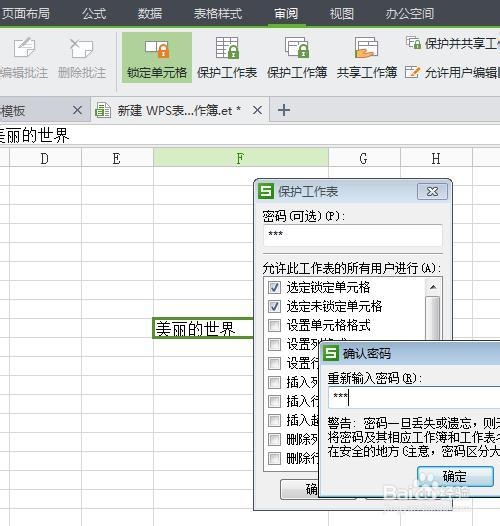Check 设置单元格格式 checkbox
500x526 pixels.
coord(274,325)
